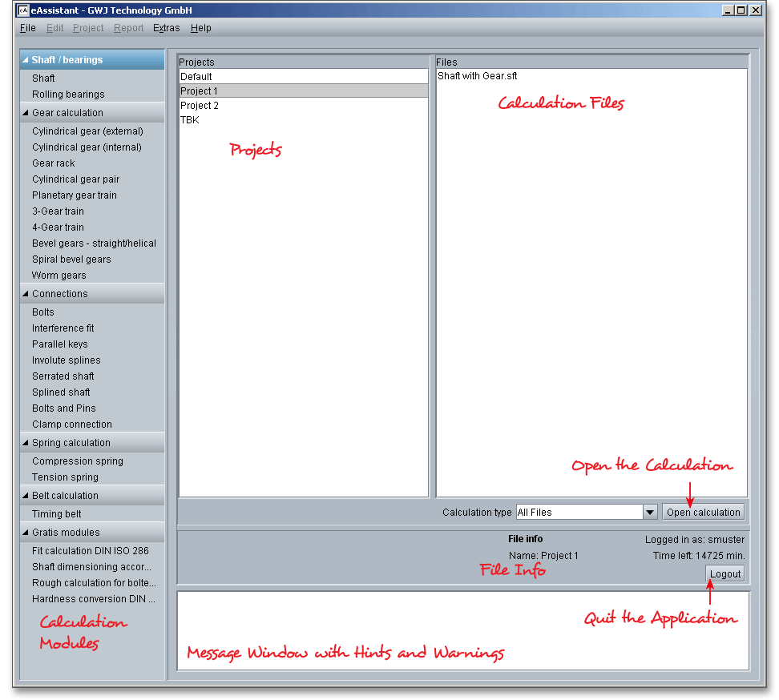
Task: Log out using the Logout button
Action: pos(725,574)
